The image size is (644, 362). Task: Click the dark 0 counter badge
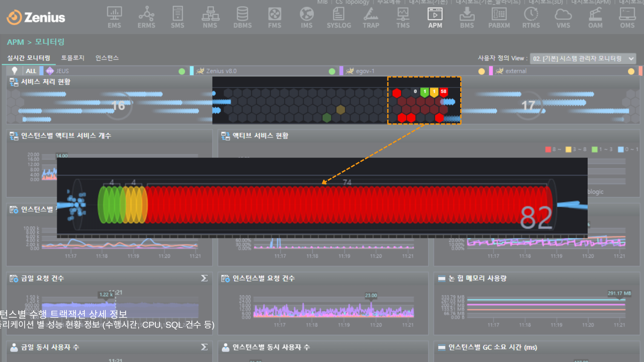point(415,92)
